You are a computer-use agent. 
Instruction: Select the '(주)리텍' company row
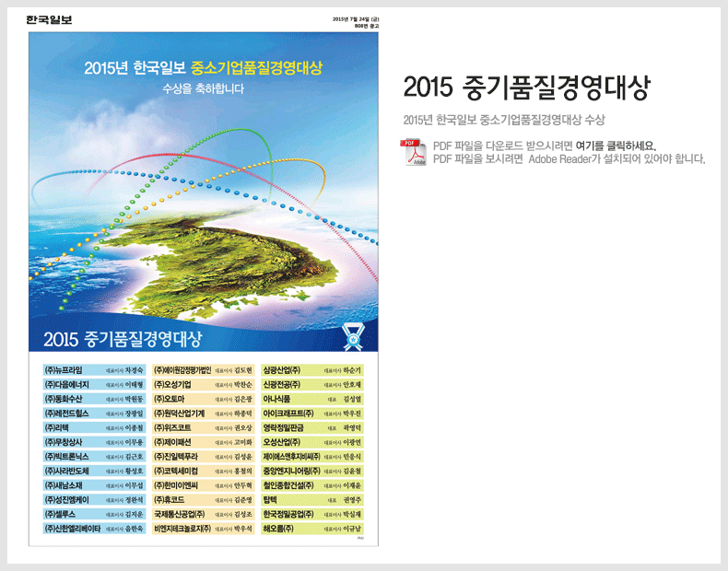[x=94, y=427]
